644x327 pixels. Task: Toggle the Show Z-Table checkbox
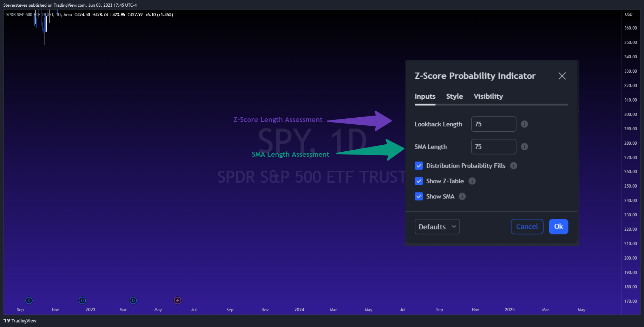pos(419,181)
